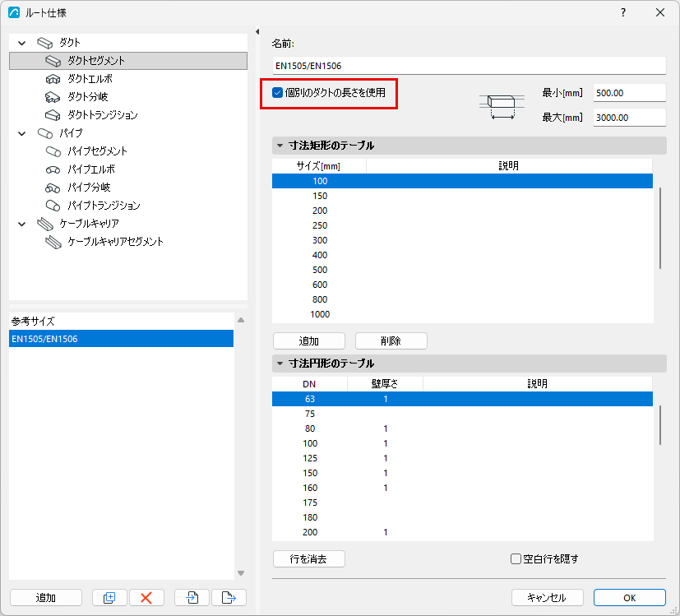Image resolution: width=680 pixels, height=616 pixels.
Task: Select ダクトトランジション in the tree
Action: click(x=102, y=115)
